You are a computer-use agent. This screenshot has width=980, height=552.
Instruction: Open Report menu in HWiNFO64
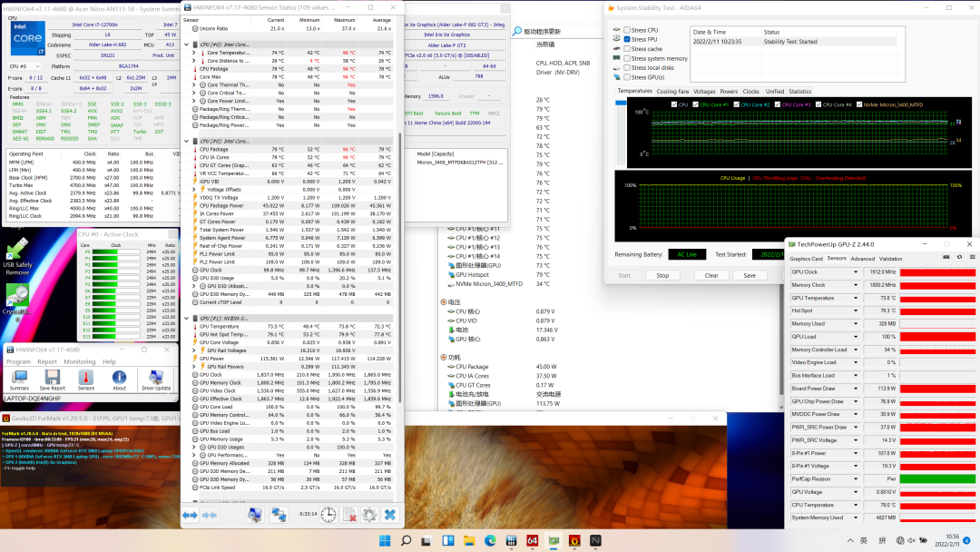coord(47,362)
